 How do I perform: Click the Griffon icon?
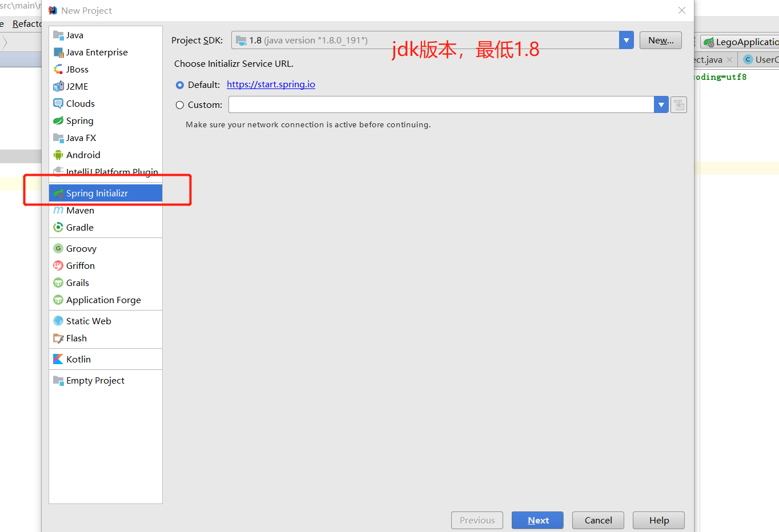[58, 266]
